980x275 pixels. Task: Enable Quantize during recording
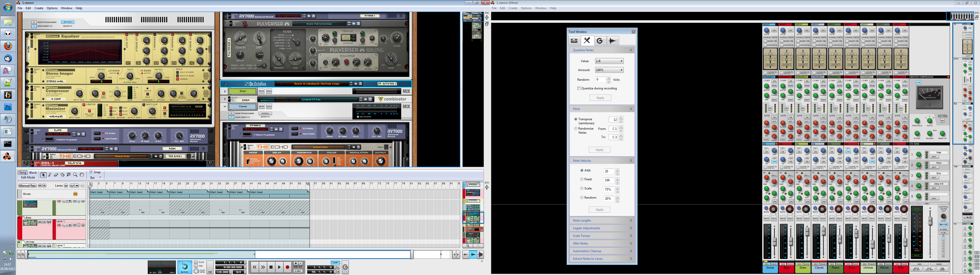tap(579, 88)
